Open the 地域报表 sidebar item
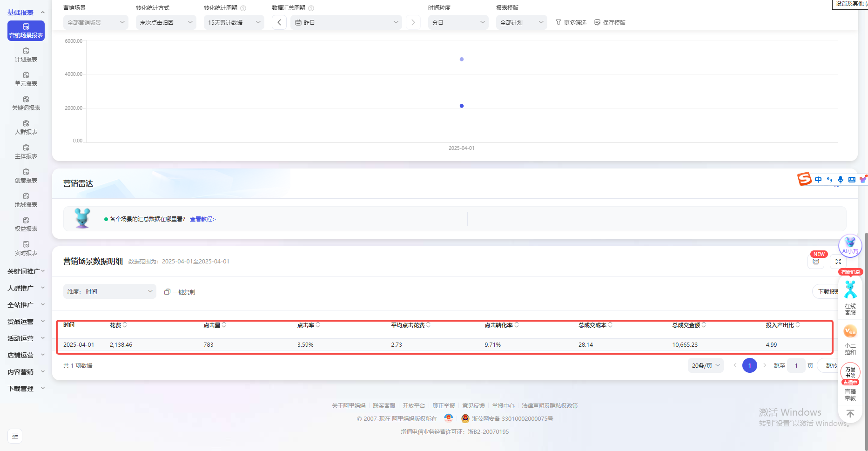The image size is (868, 451). point(26,200)
